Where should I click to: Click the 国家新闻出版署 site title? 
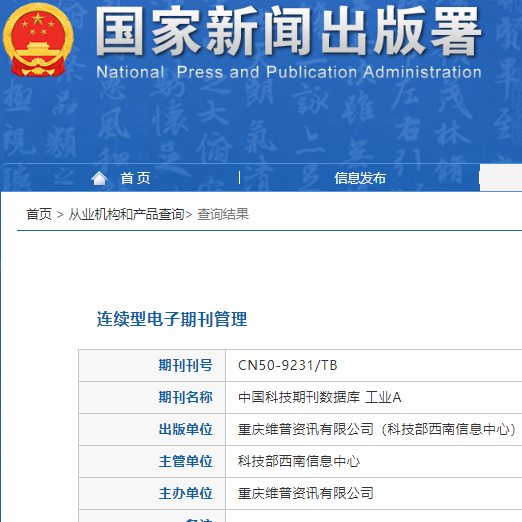[289, 31]
